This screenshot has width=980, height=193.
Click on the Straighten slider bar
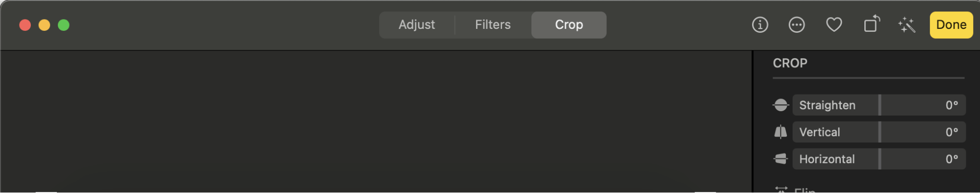coord(879,105)
